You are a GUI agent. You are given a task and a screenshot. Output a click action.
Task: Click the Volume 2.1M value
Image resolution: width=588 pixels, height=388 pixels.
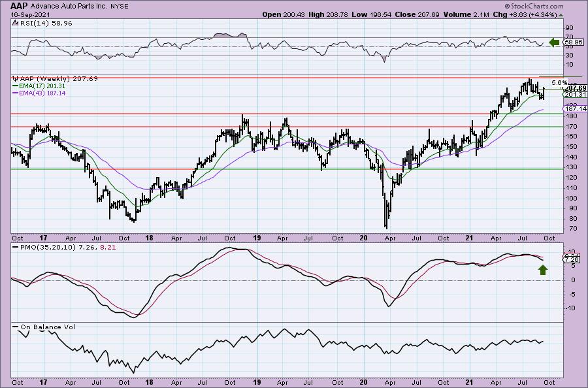pyautogui.click(x=466, y=14)
